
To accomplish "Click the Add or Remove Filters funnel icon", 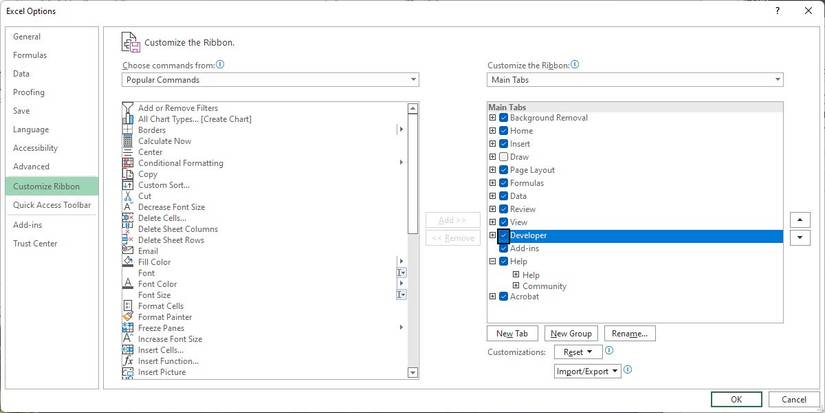I will (128, 108).
